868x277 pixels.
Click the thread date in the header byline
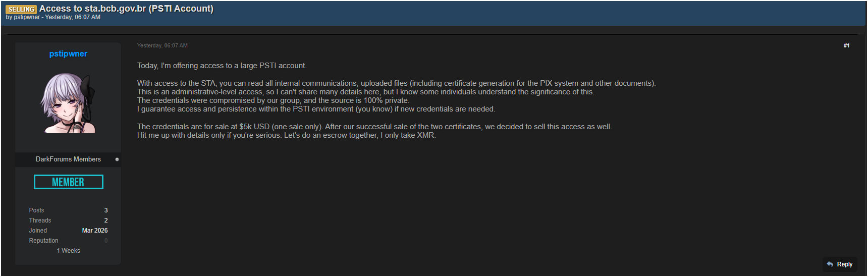coord(73,17)
